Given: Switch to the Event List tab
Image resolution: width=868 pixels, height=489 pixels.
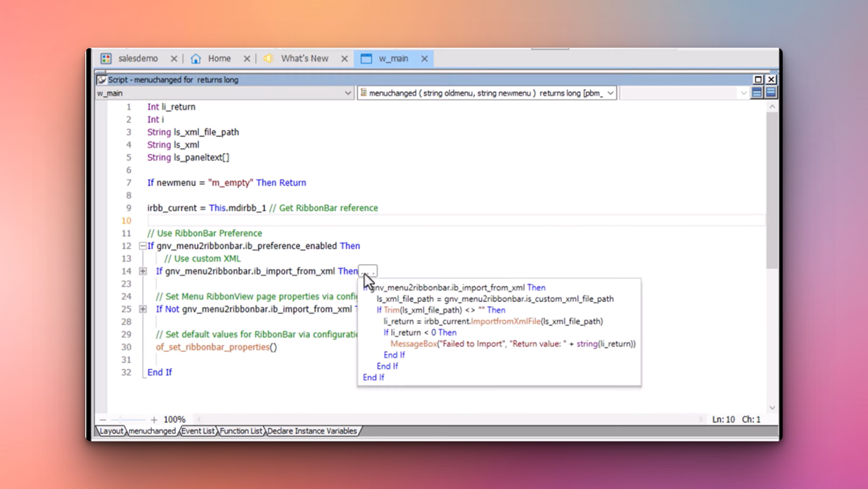Looking at the screenshot, I should pyautogui.click(x=197, y=430).
